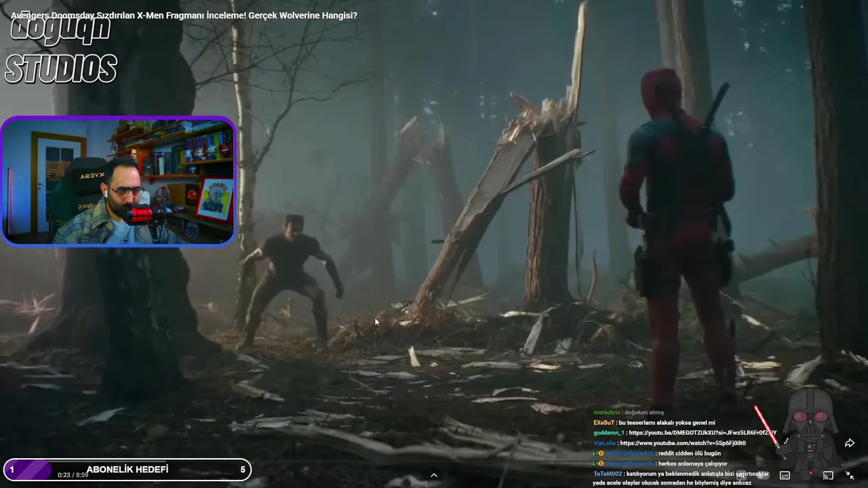Viewport: 868px width, 488px height.
Task: Click chat message 'reddit cidden ölü bugün'
Action: 688,453
